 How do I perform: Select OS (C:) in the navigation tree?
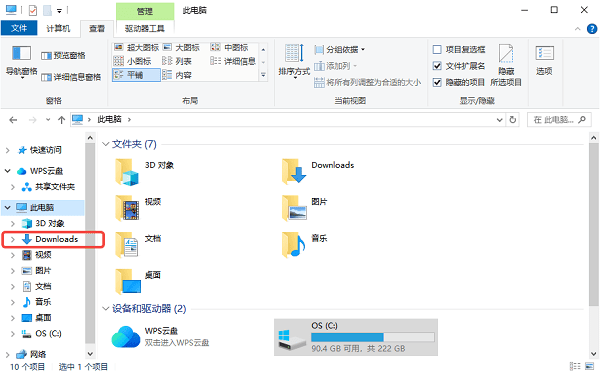pos(48,334)
